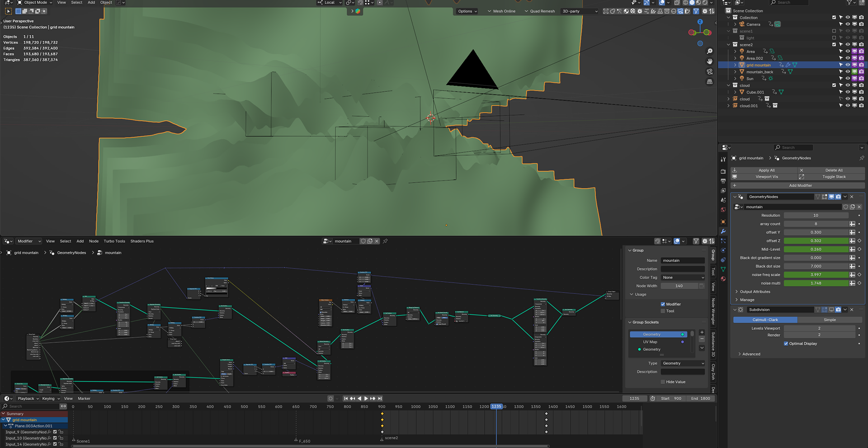Play the animation forward
This screenshot has width=868, height=448.
point(366,399)
